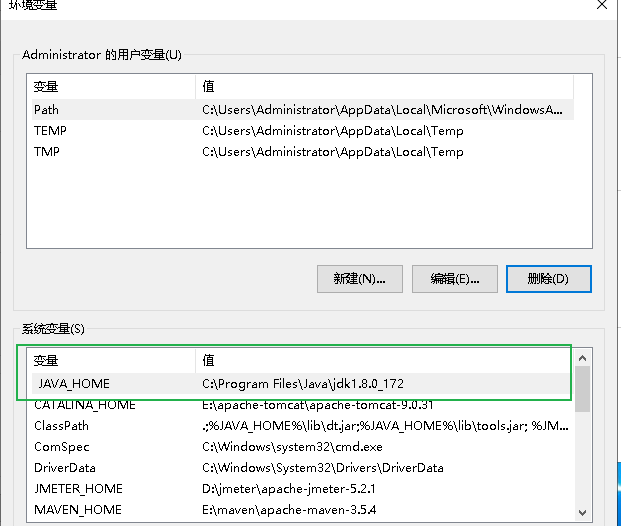Screen dimensions: 621x526
Task: Click the value C:\Windows\system32\cmd.exe
Action: (292, 447)
